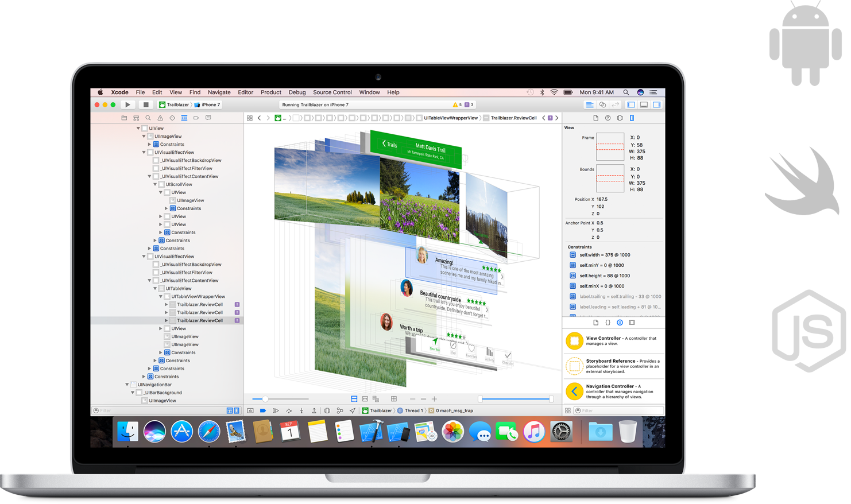Click the Step Out debug icon
Viewport: 851px width, 504px height.
(x=314, y=410)
